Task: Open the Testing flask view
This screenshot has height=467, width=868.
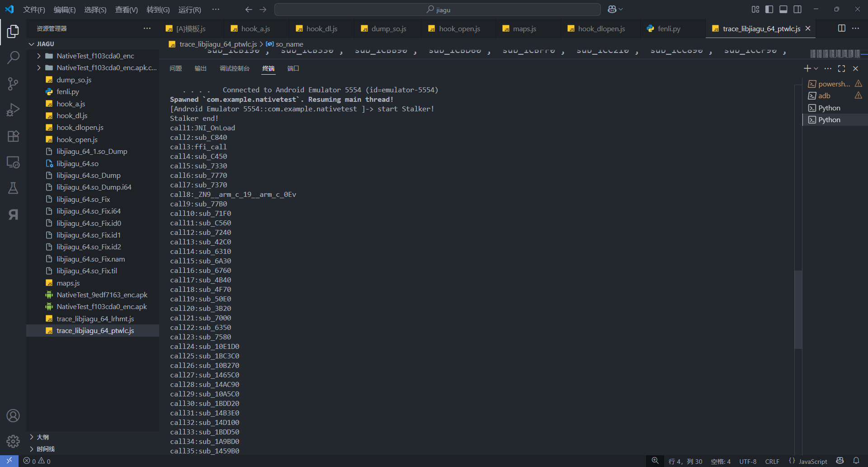Action: point(13,188)
